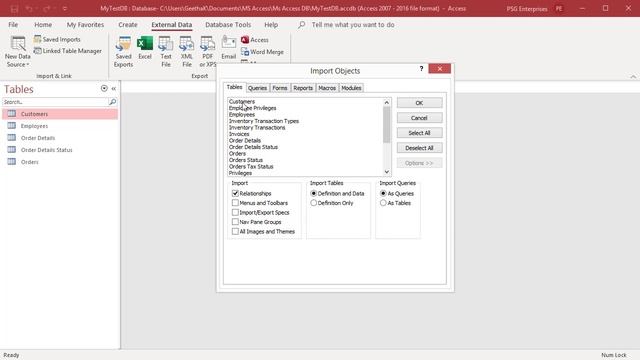Switch to Macros tab in Import Objects
Image resolution: width=640 pixels, height=360 pixels.
point(327,88)
